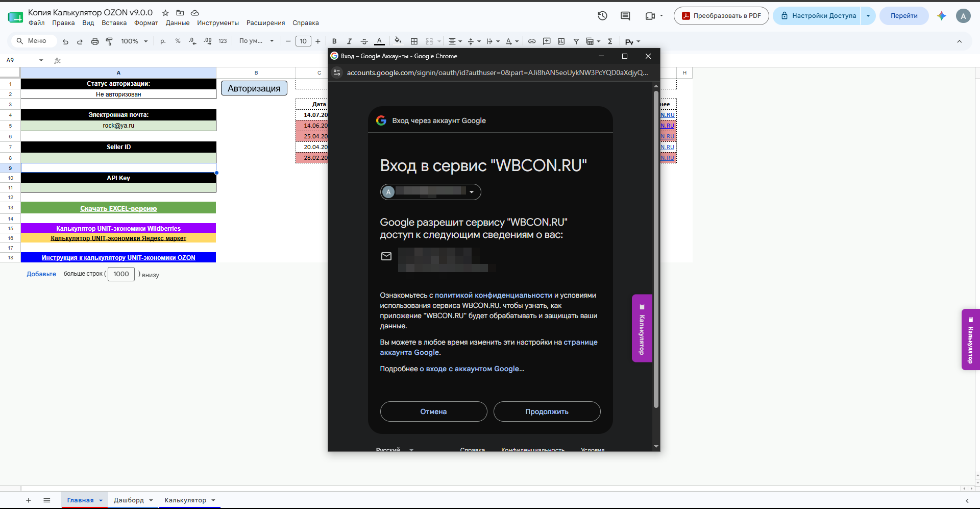Check the cloud save status icon
This screenshot has width=980, height=509.
[195, 13]
